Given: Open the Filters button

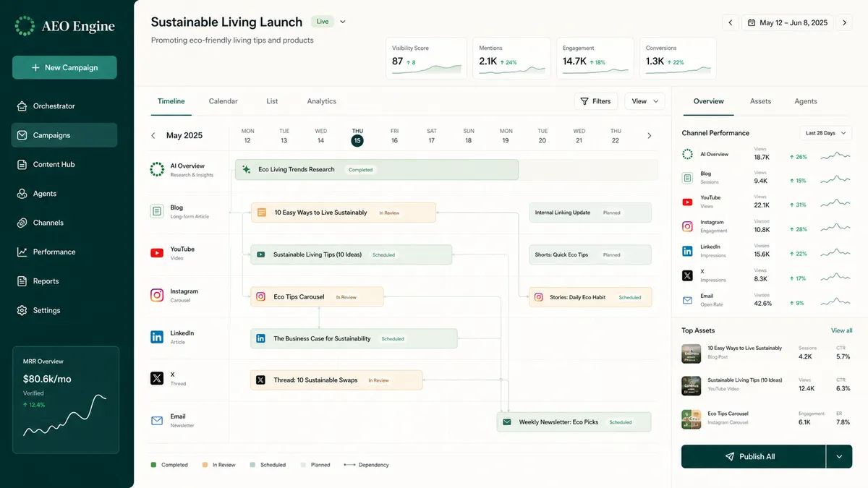Looking at the screenshot, I should coord(595,101).
